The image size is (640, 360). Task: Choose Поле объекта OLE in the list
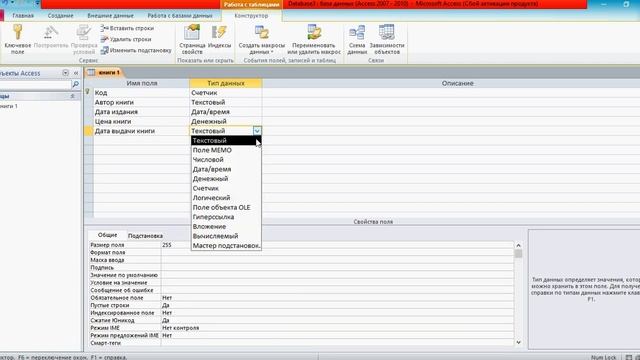click(226, 207)
